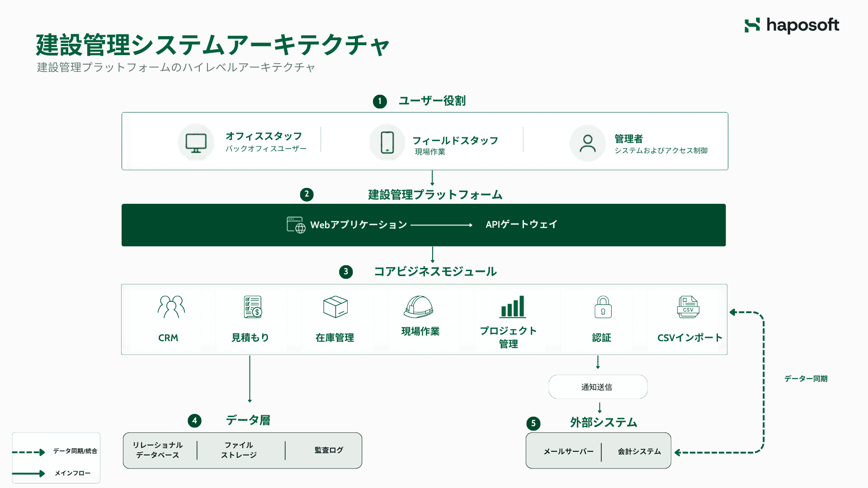Click the 外部システム section title
The image size is (868, 488).
[x=604, y=422]
